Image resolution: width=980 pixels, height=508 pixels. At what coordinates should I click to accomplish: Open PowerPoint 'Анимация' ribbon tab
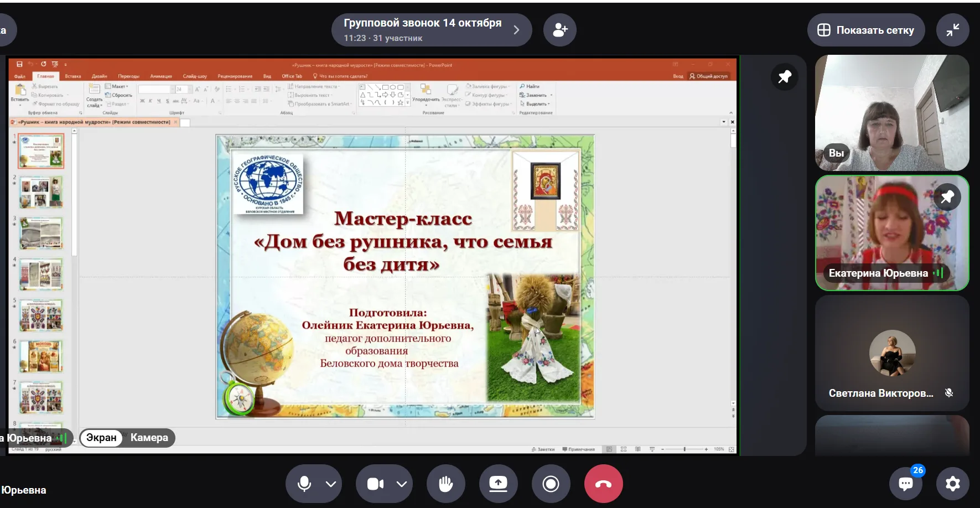click(x=161, y=76)
